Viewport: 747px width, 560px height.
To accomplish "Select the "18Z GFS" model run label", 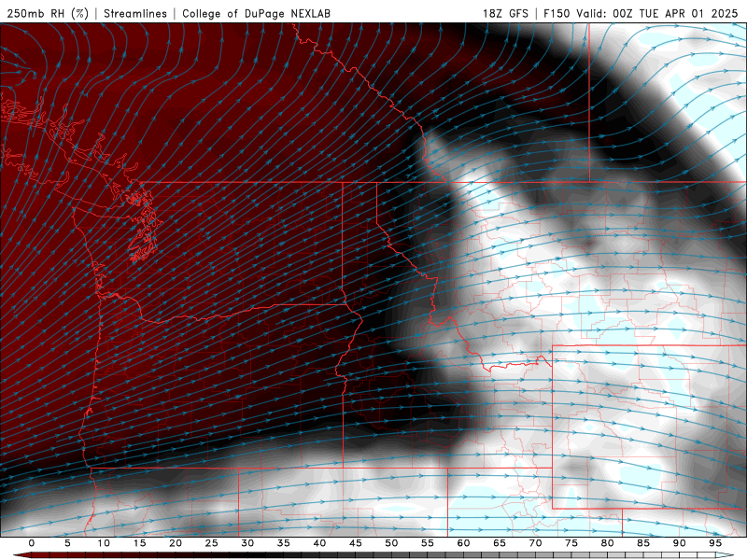I will 505,13.
